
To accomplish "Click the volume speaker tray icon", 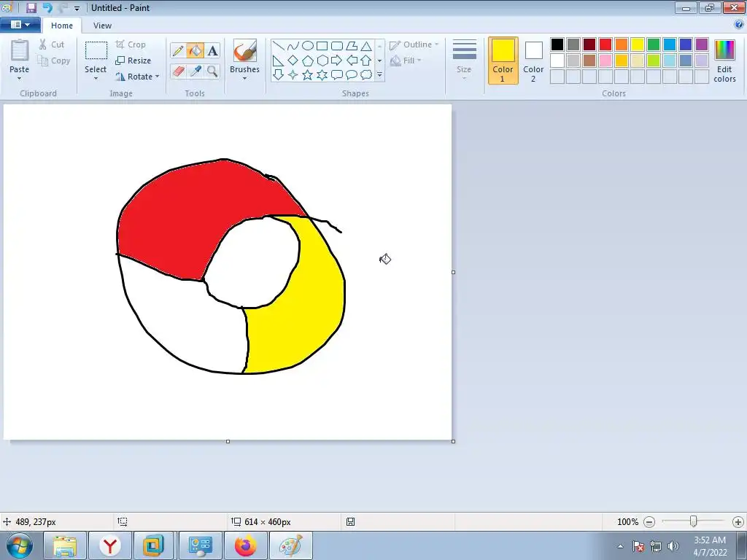I will click(673, 546).
